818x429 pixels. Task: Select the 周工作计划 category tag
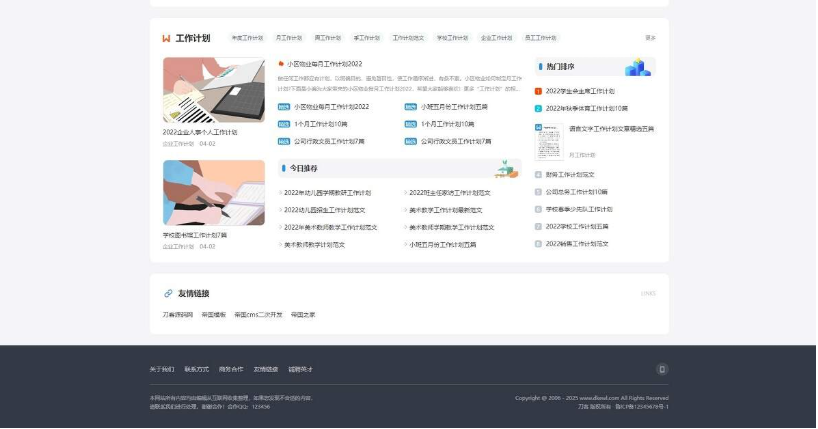(328, 38)
